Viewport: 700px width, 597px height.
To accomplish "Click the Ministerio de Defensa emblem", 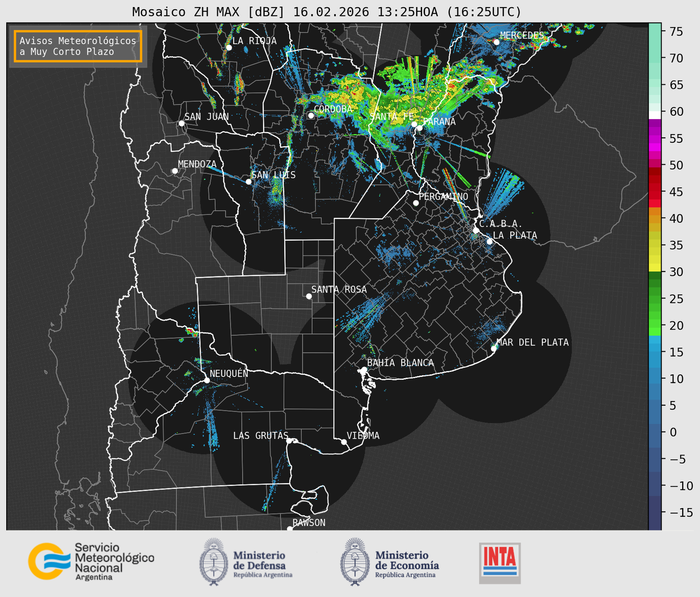I will [214, 562].
